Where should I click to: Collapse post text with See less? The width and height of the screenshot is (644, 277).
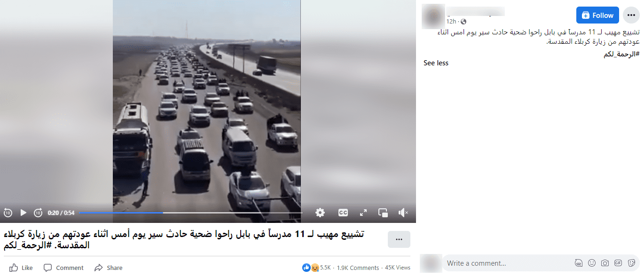pos(436,63)
